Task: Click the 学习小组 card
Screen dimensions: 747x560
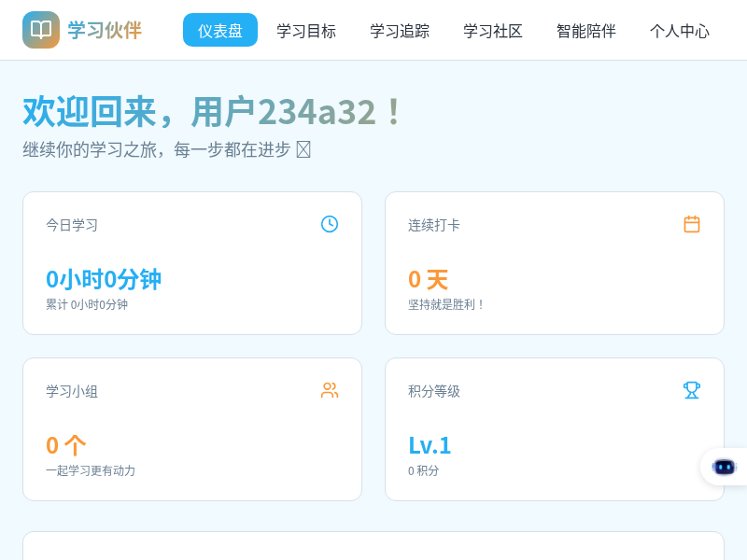Action: pyautogui.click(x=192, y=428)
